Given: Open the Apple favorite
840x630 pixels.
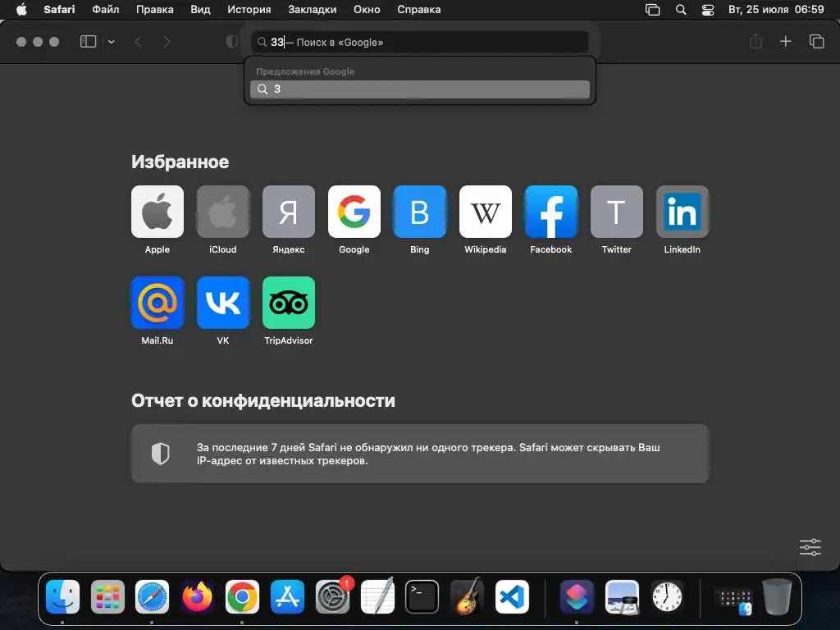Looking at the screenshot, I should click(157, 212).
